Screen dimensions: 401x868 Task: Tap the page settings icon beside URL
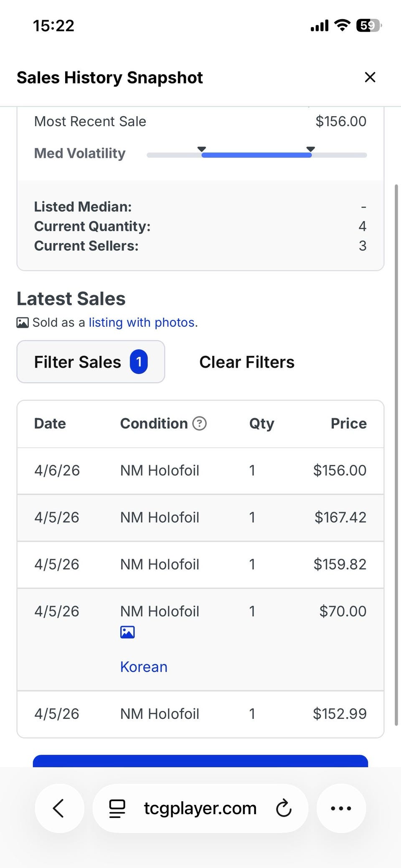coord(117,808)
